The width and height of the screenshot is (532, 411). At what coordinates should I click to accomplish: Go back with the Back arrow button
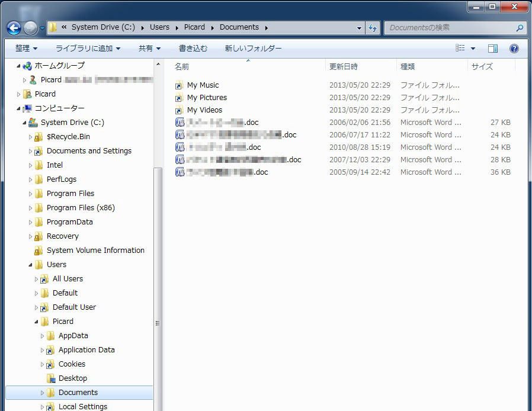pos(14,28)
